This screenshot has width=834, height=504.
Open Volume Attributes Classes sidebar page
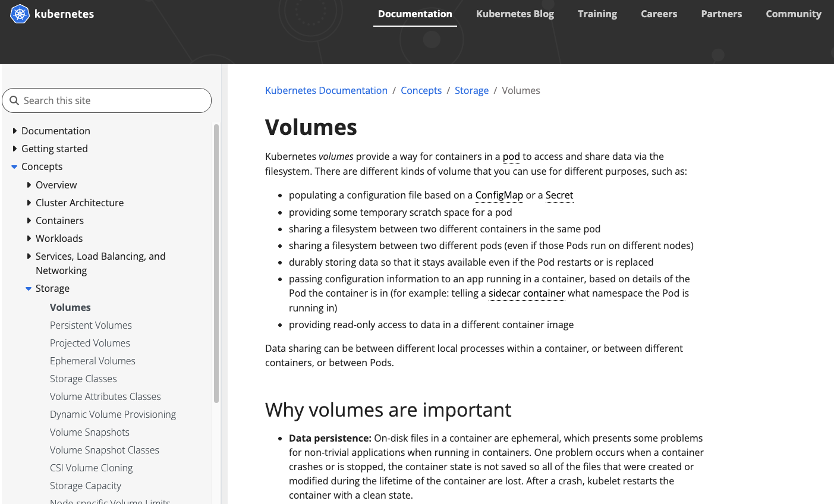pyautogui.click(x=105, y=396)
